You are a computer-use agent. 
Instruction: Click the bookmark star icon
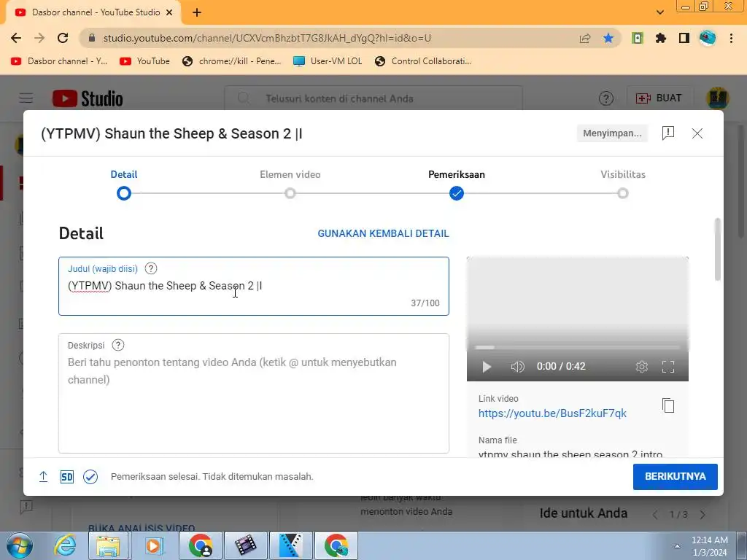[608, 38]
